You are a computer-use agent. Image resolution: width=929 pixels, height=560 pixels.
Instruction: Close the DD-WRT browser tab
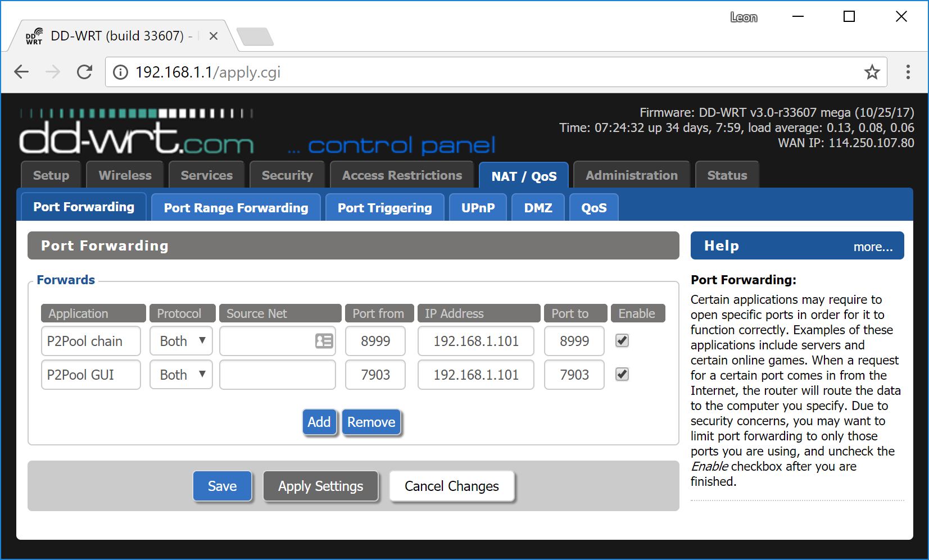tap(214, 36)
